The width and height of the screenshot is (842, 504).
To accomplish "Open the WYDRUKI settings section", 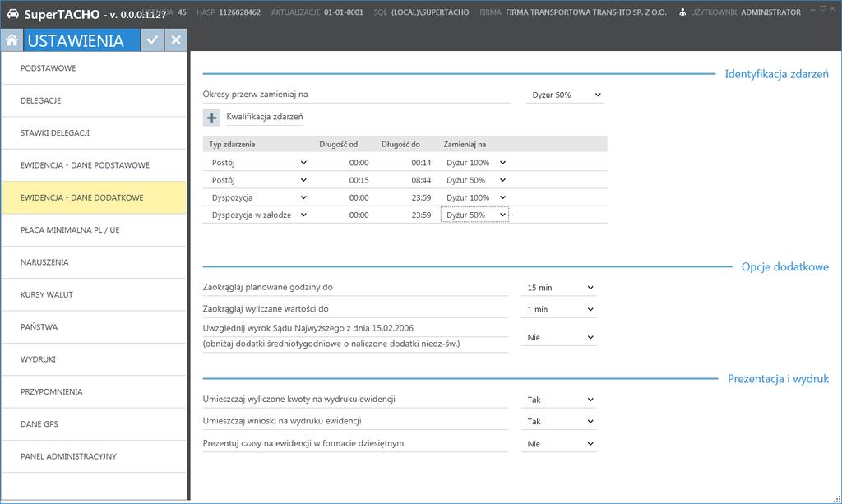I will click(x=94, y=359).
